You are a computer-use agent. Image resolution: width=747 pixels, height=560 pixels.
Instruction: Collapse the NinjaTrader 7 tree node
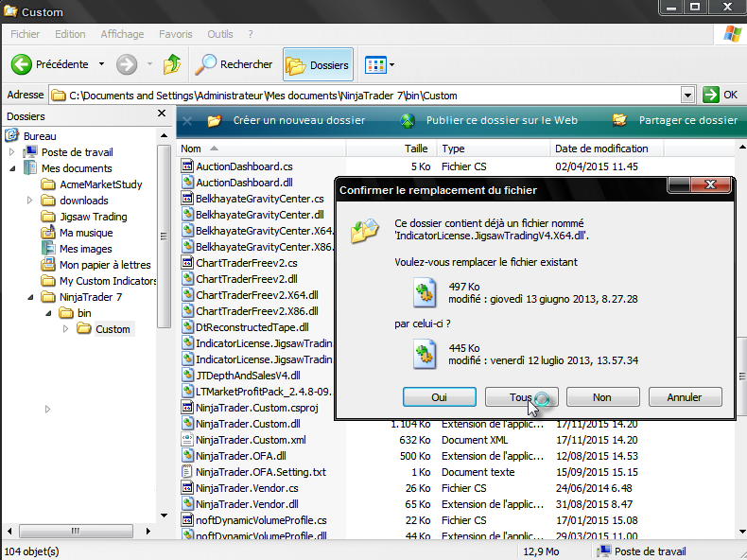pyautogui.click(x=31, y=297)
